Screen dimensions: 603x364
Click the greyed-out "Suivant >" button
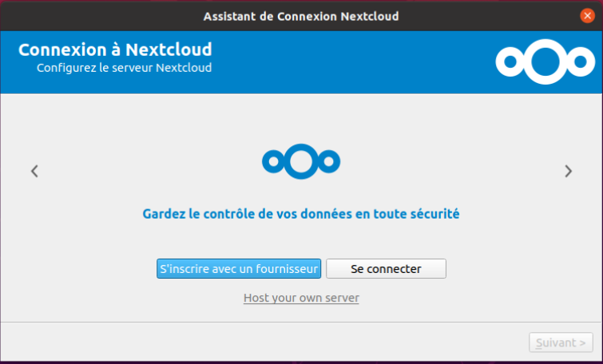pos(561,342)
